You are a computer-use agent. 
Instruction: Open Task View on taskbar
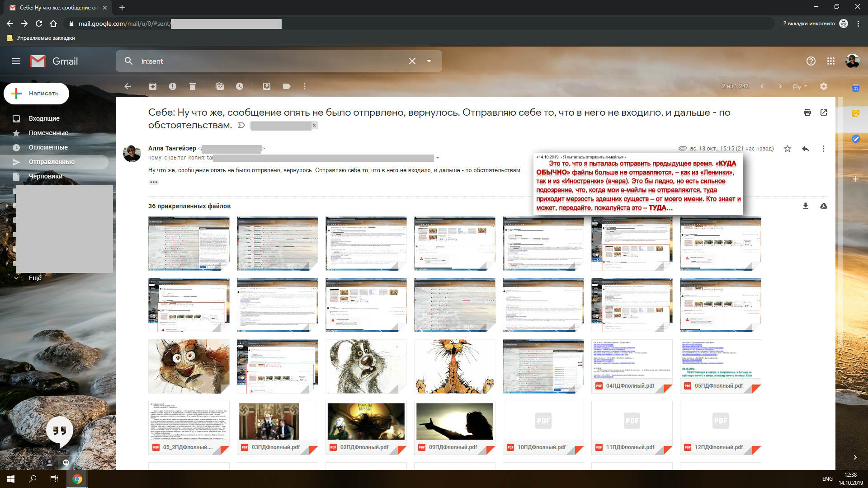(54, 479)
